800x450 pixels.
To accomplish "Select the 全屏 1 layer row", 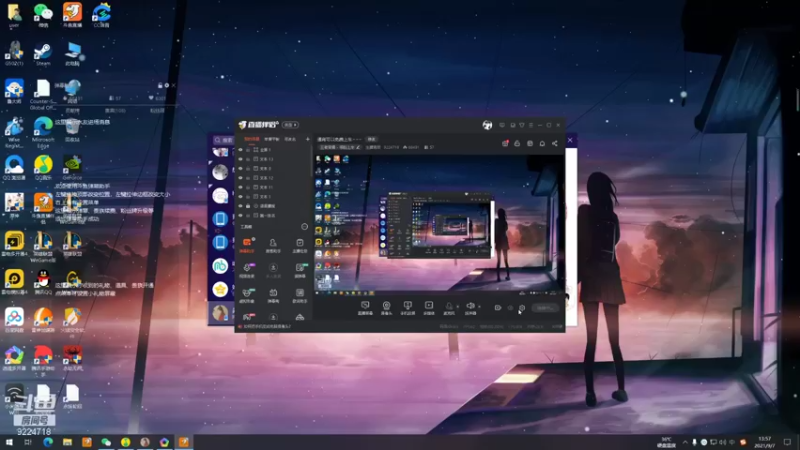I will (x=273, y=150).
